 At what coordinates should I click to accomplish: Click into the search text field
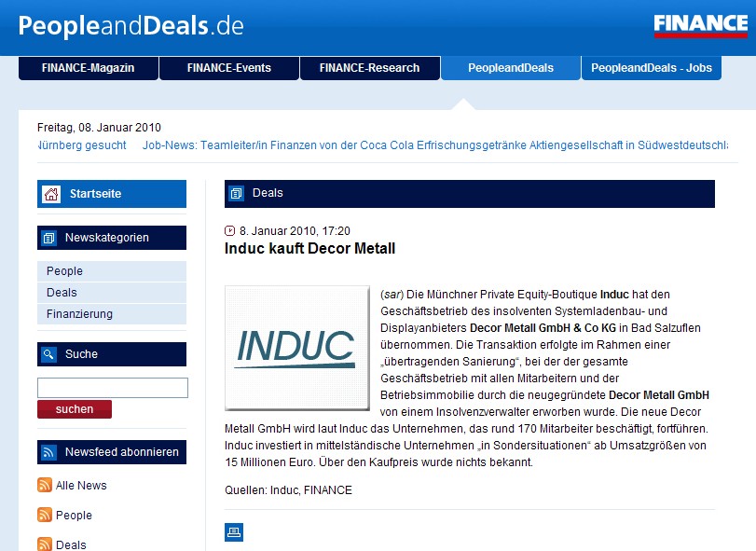(x=113, y=388)
